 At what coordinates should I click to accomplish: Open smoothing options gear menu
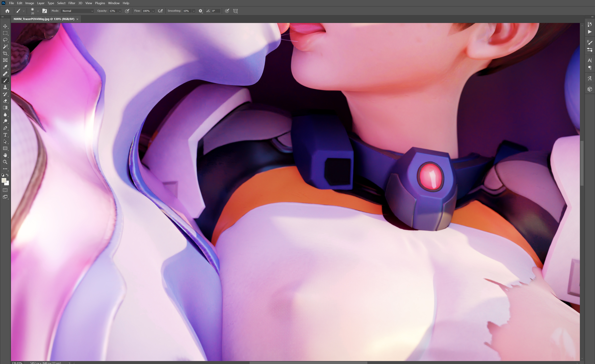[200, 11]
